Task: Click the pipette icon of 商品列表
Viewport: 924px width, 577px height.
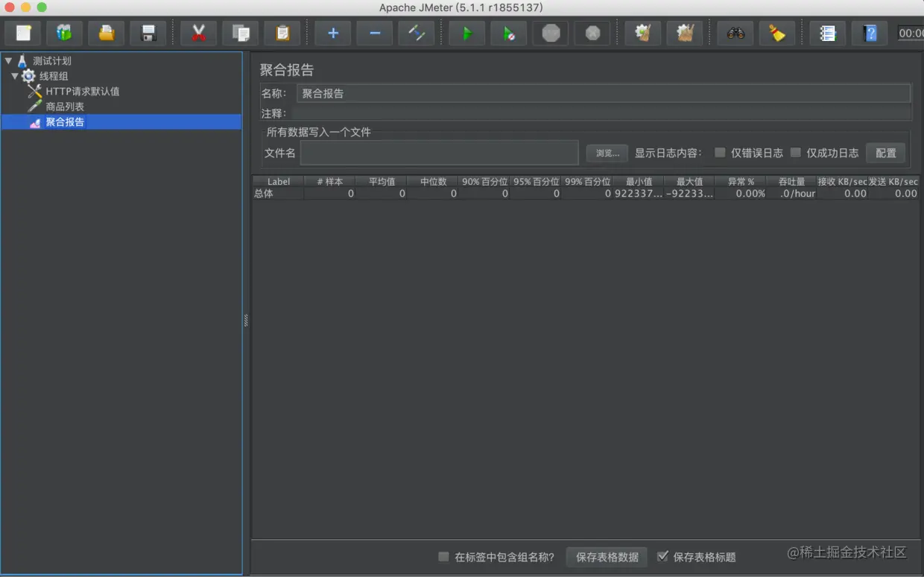Action: (34, 107)
